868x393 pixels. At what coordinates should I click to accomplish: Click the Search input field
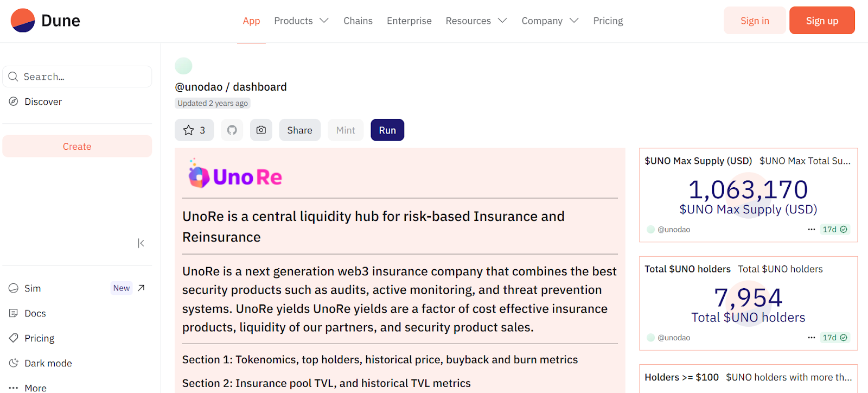point(77,77)
